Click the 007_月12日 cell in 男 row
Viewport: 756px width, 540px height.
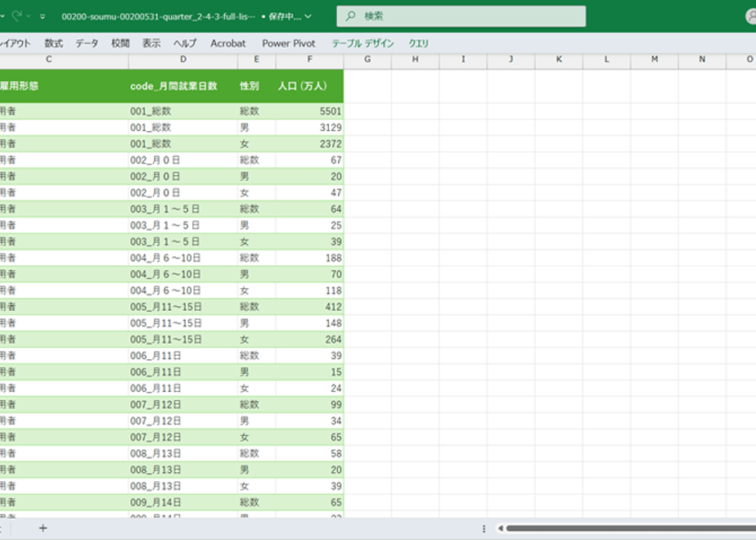183,421
